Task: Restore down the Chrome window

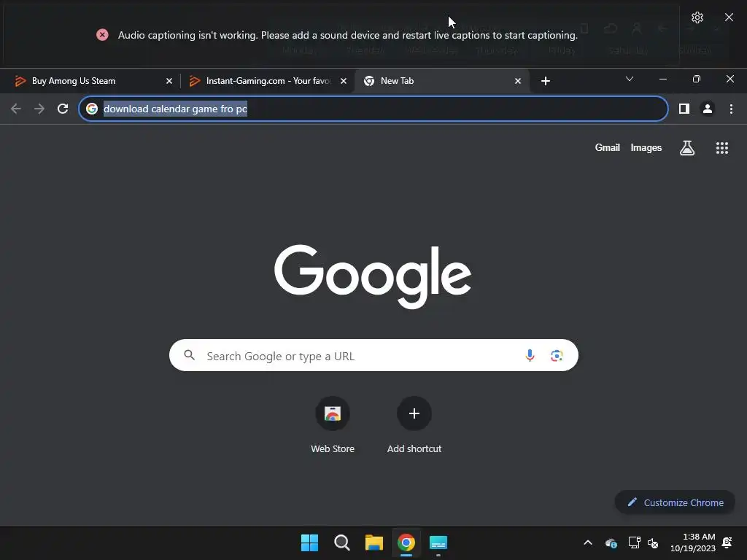Action: pos(697,79)
